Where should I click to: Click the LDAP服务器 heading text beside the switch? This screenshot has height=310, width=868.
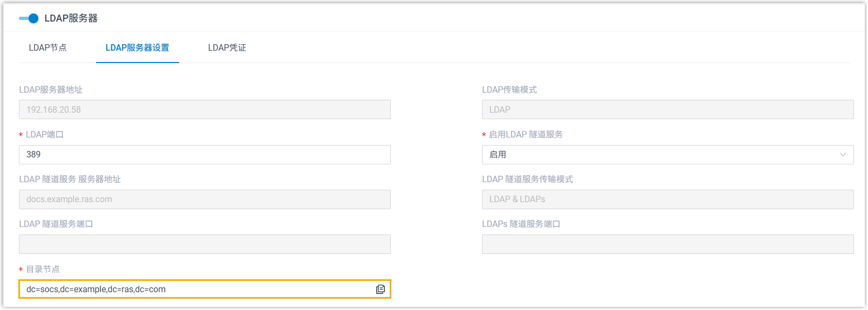[x=71, y=18]
